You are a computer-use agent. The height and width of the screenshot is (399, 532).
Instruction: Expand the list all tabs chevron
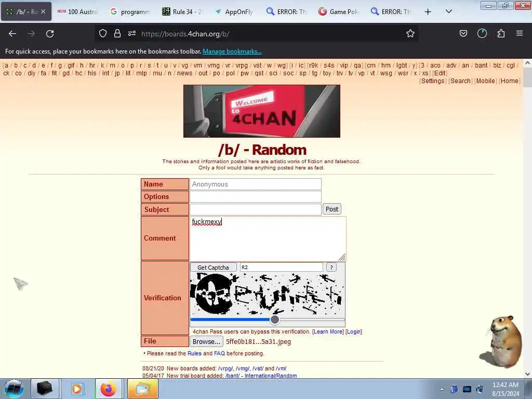tap(448, 11)
